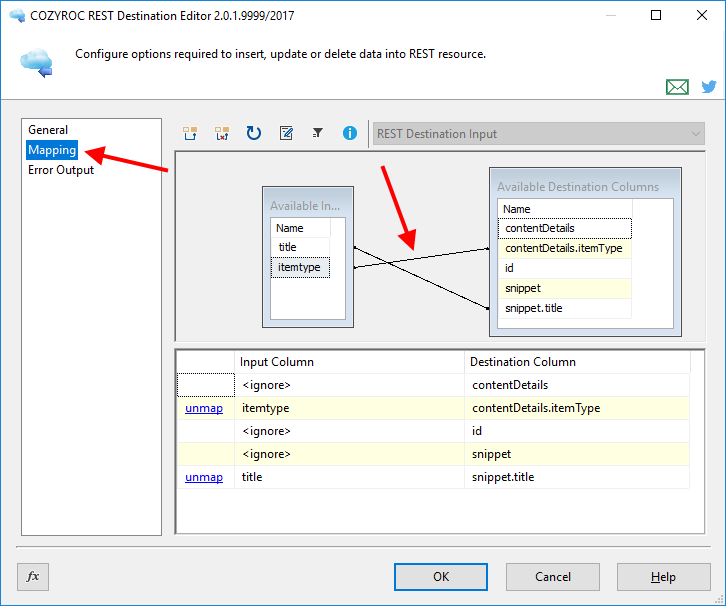Click the itemtype input column cell in grid
The width and height of the screenshot is (726, 606).
[x=349, y=408]
